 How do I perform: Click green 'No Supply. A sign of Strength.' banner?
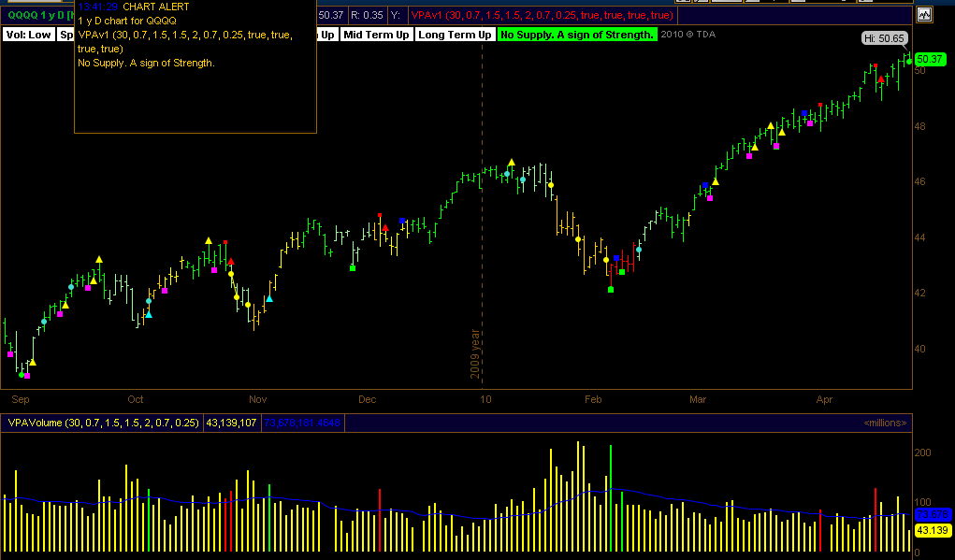(x=577, y=35)
